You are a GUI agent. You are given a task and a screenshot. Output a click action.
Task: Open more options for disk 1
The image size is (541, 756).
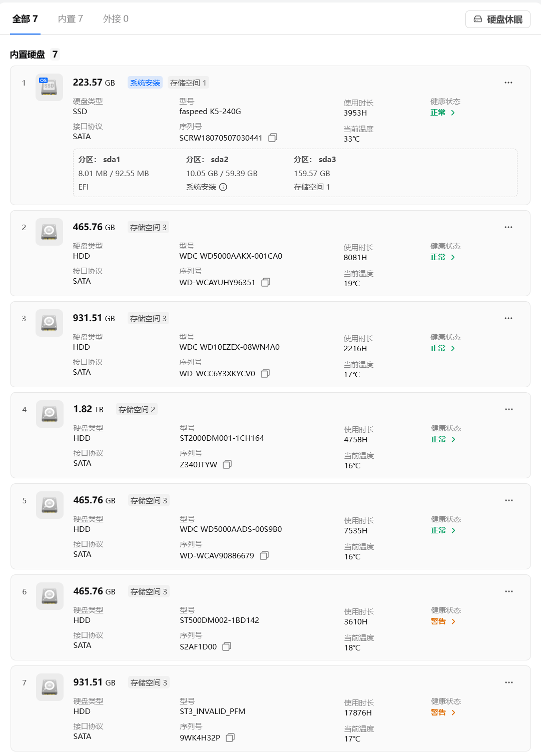coord(508,83)
